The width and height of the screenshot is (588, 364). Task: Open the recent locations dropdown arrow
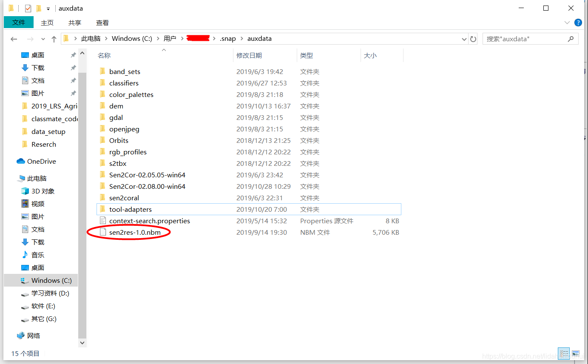tap(43, 39)
